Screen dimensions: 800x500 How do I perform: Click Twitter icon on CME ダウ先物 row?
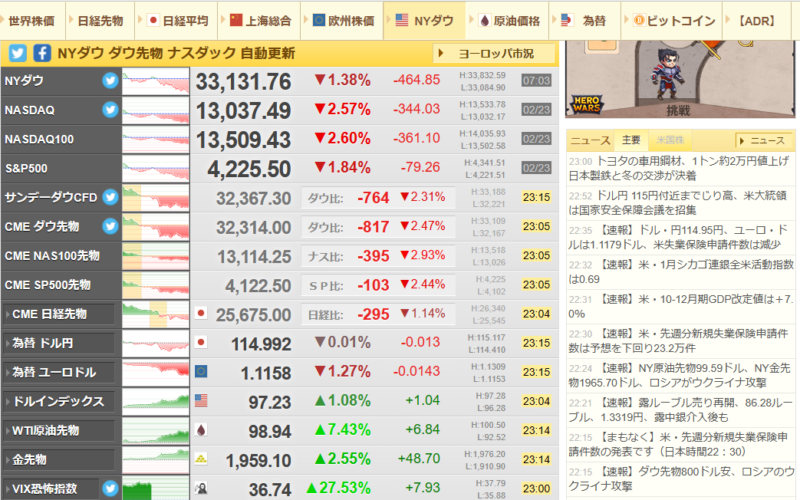coord(110,226)
